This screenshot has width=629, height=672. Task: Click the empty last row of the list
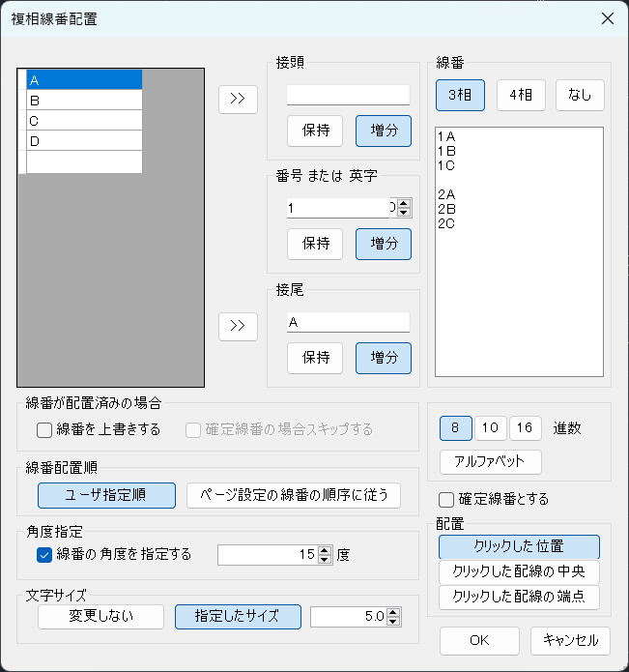(x=84, y=162)
